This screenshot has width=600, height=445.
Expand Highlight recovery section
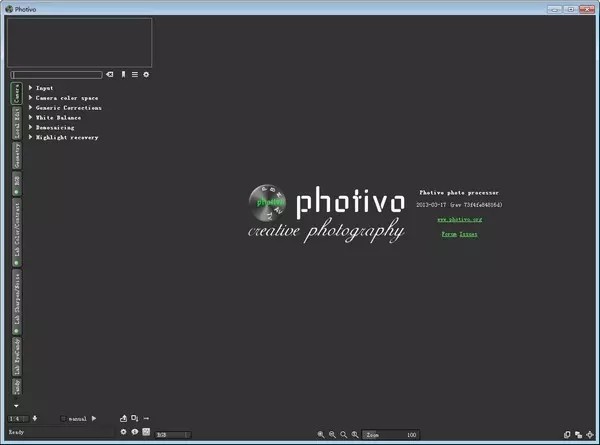pyautogui.click(x=64, y=137)
